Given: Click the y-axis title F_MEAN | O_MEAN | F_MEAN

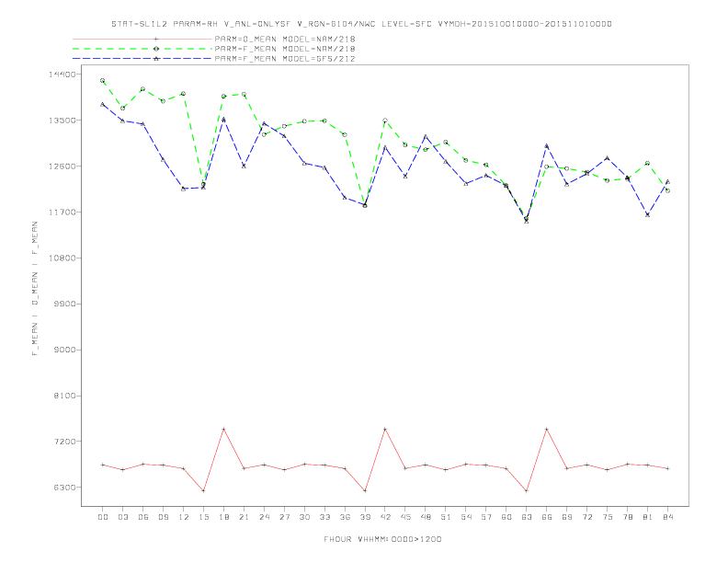Looking at the screenshot, I should pos(35,289).
